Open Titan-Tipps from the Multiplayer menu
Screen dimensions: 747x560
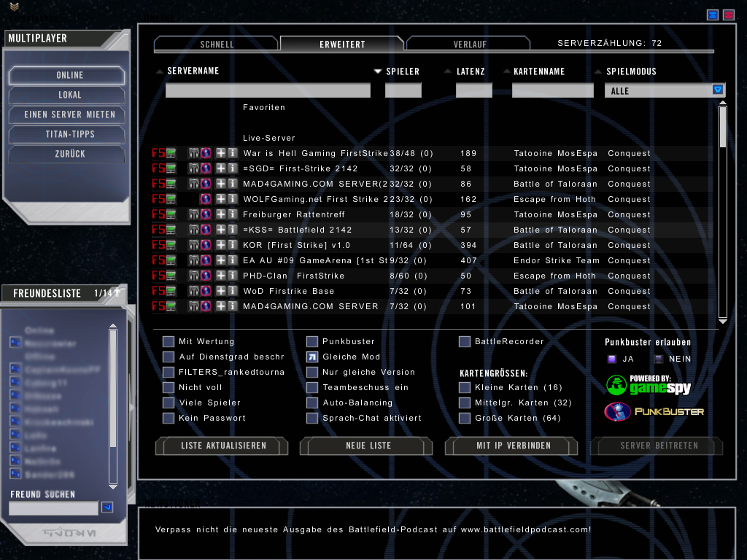tap(67, 134)
